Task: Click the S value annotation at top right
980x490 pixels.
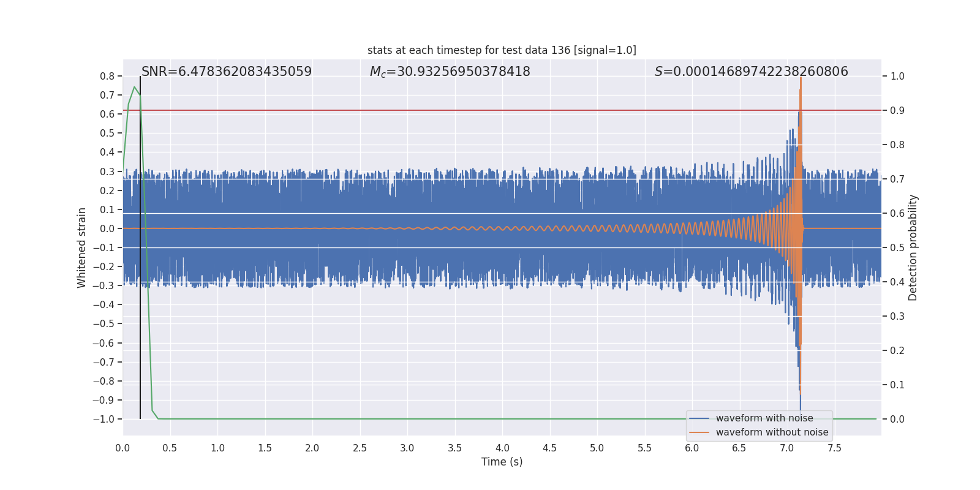Action: [x=751, y=72]
